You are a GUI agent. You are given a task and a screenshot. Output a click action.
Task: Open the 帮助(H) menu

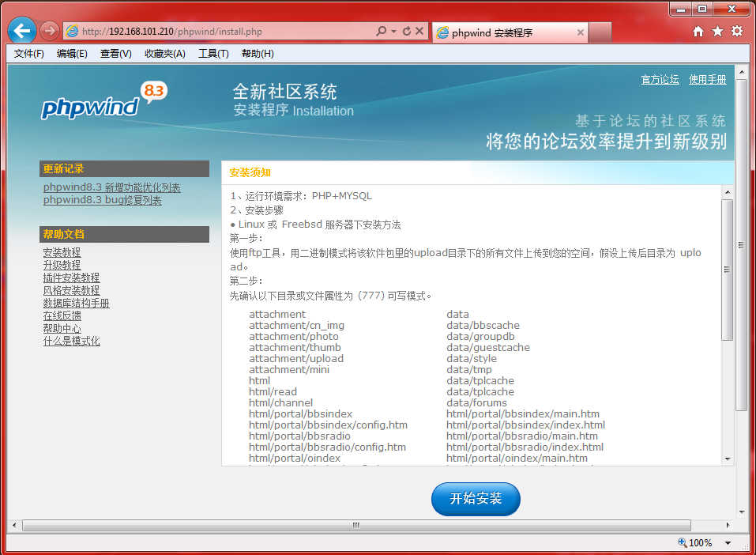[x=258, y=54]
